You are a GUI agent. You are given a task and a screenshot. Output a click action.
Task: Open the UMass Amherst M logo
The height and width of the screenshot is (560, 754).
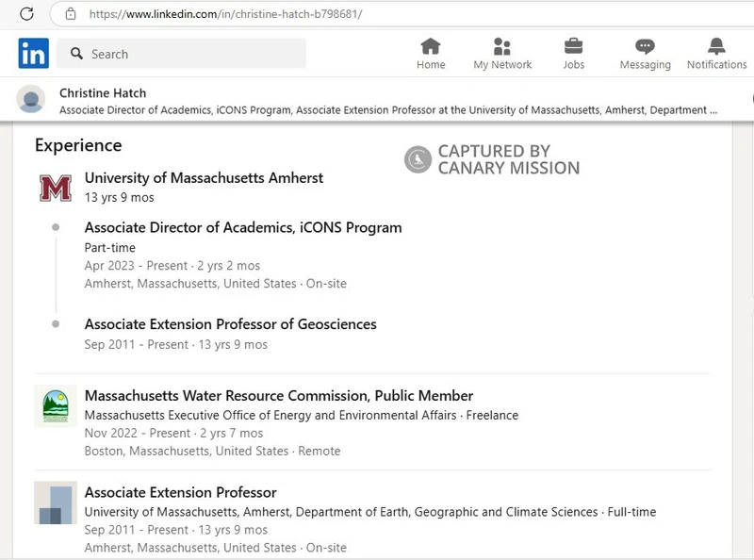56,188
